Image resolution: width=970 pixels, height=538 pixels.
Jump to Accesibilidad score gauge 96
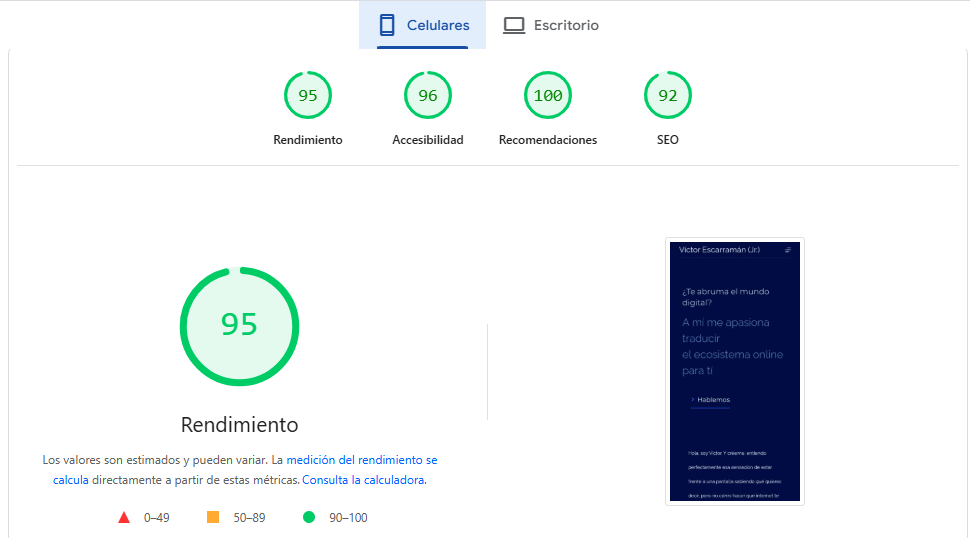point(428,95)
